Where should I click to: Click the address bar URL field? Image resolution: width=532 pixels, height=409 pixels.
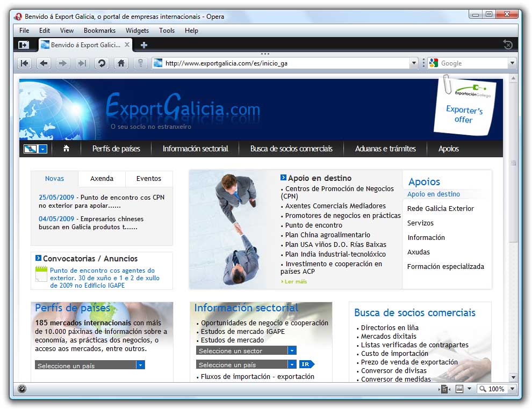pos(285,63)
